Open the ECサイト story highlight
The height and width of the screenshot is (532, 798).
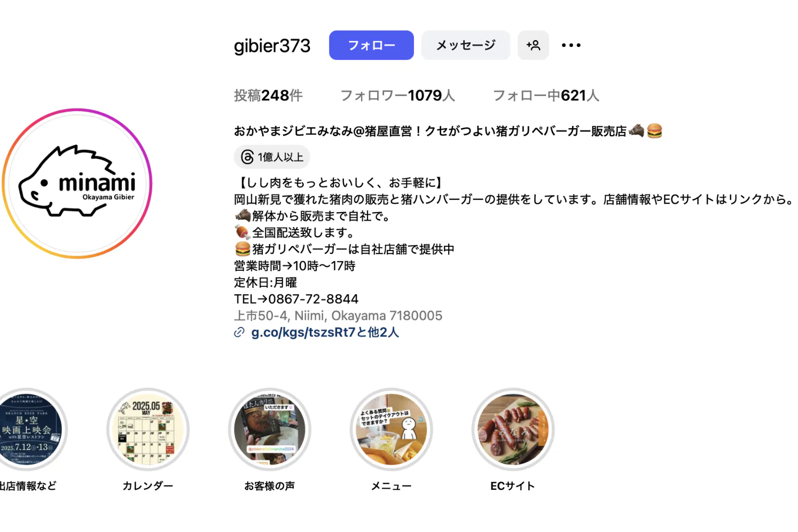coord(513,429)
